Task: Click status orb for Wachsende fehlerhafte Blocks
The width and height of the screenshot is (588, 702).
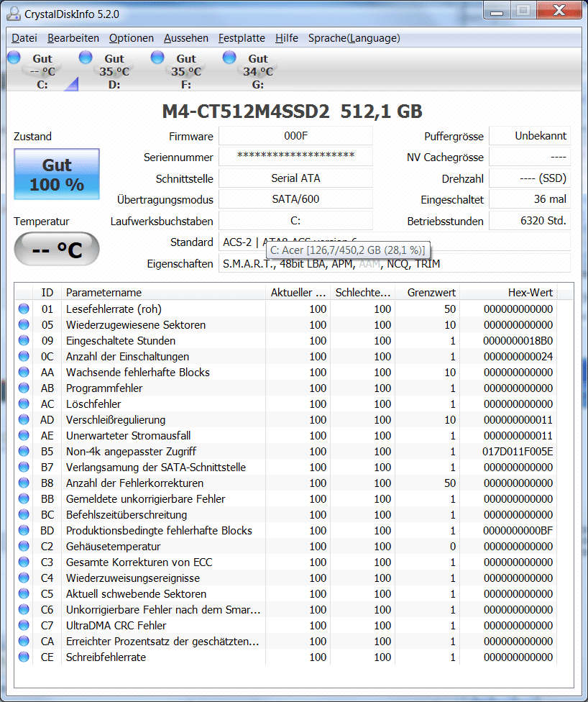Action: (24, 372)
